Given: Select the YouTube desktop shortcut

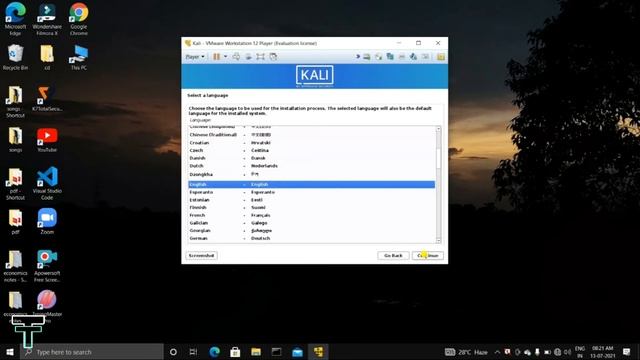Looking at the screenshot, I should [47, 140].
